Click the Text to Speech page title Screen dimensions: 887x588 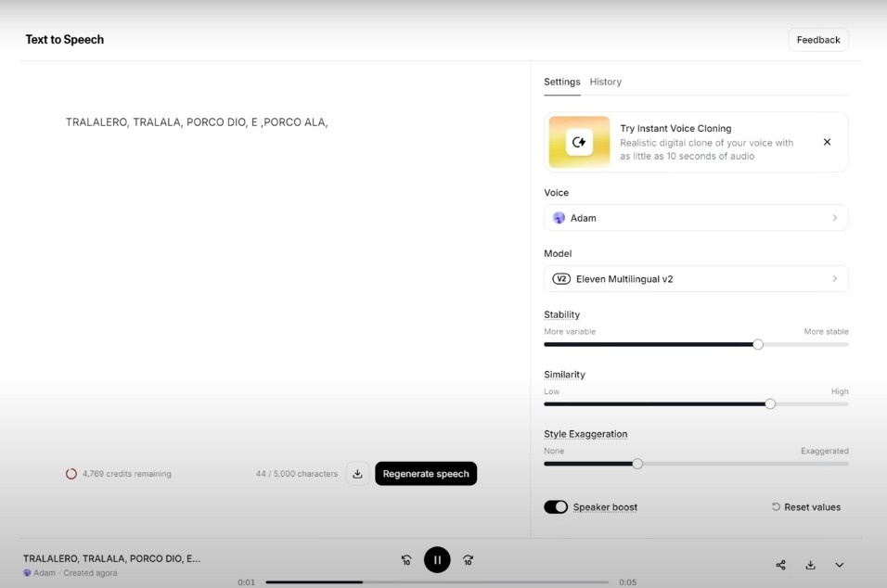point(65,40)
